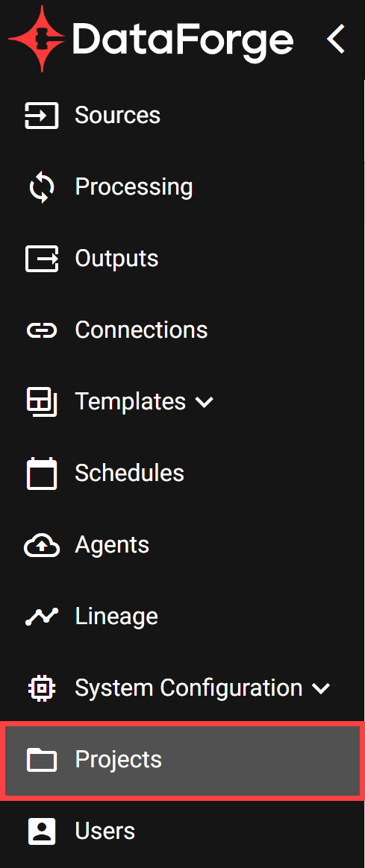Open the Sources text link
The height and width of the screenshot is (868, 365).
[x=117, y=115]
